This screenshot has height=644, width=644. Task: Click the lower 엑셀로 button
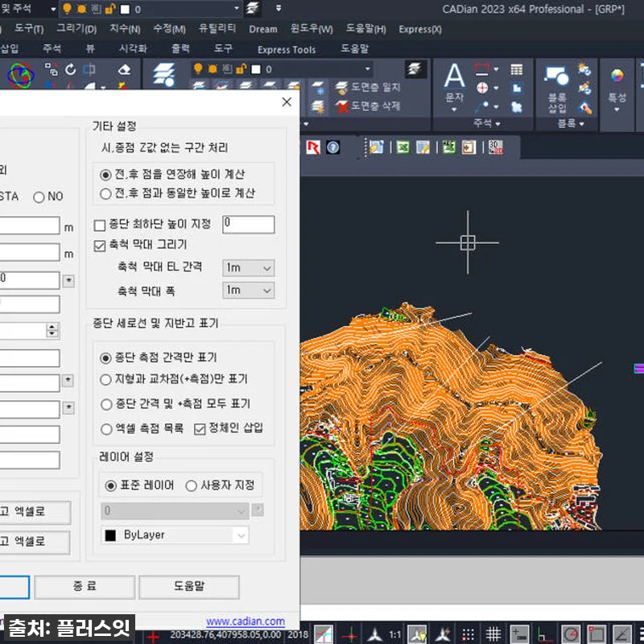(x=35, y=542)
